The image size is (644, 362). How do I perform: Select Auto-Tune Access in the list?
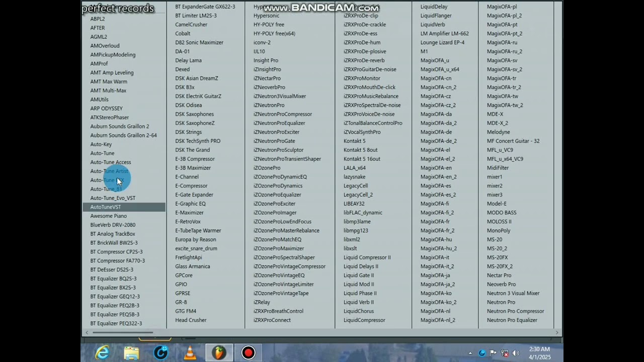point(111,162)
